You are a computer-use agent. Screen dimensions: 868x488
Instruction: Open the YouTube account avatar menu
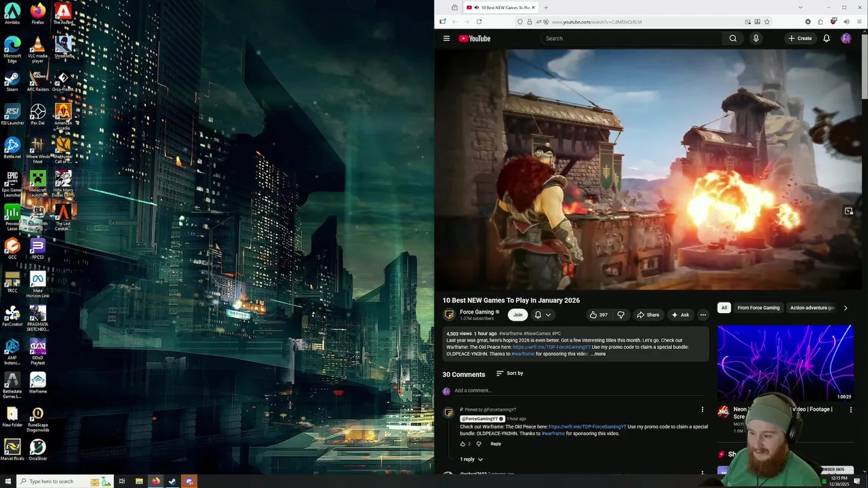point(846,39)
